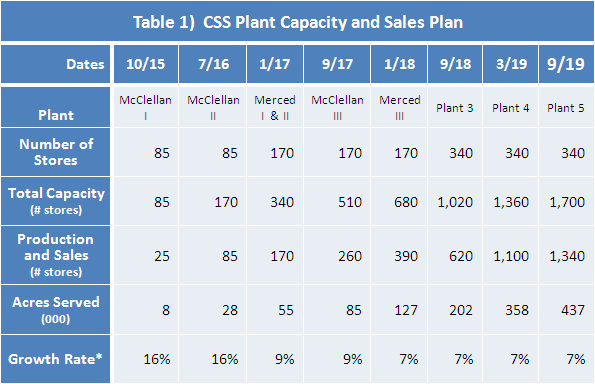The image size is (595, 384).
Task: Click the 510 total capacity value
Action: coord(350,202)
